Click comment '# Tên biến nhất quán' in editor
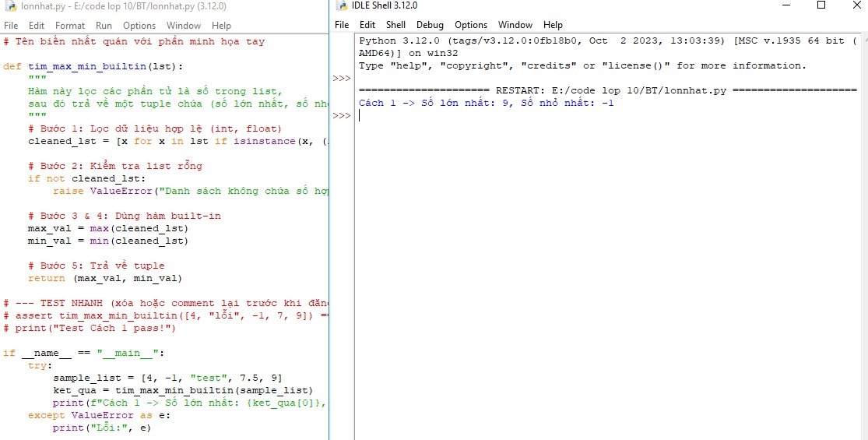 click(x=134, y=41)
